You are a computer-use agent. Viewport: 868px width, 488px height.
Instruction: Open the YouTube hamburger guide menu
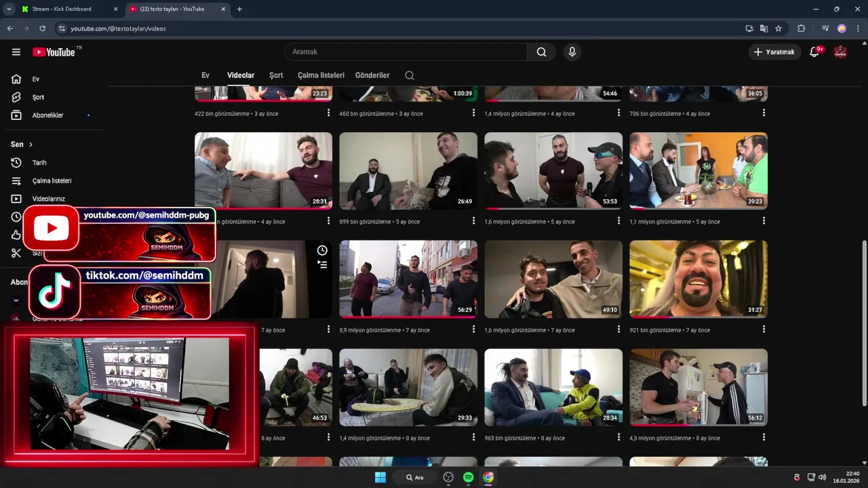16,52
